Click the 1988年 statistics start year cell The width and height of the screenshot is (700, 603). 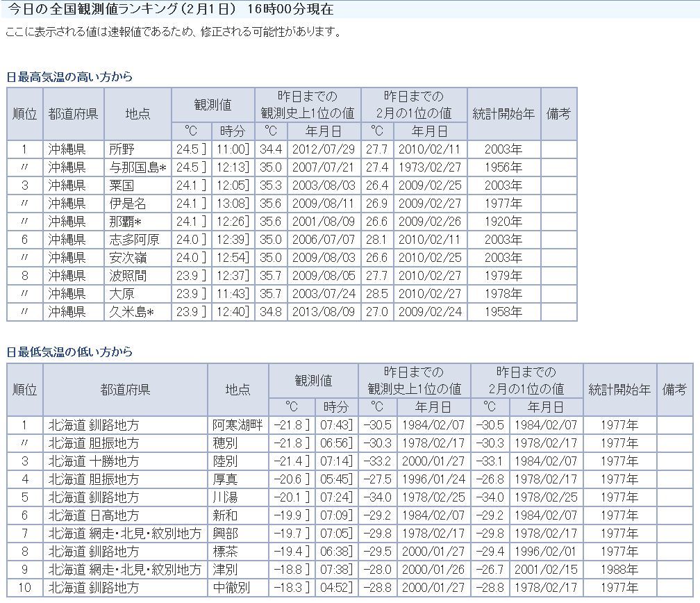[619, 569]
